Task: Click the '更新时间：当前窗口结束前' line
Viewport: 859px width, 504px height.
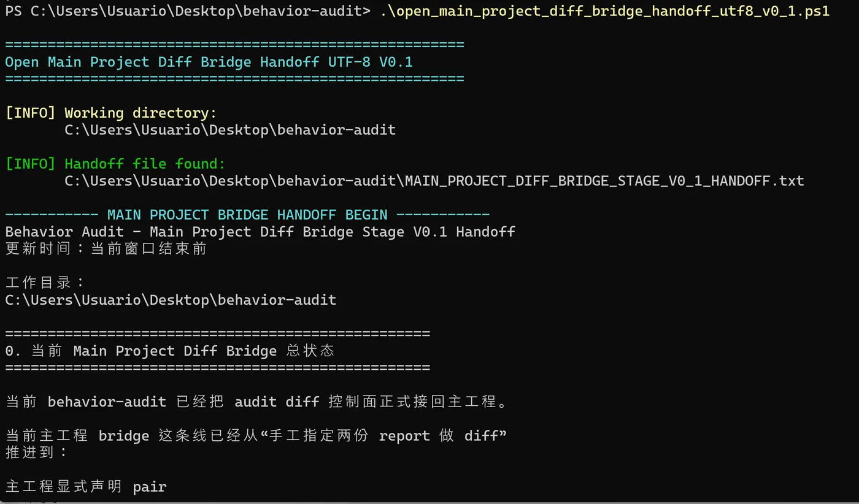Action: point(106,249)
